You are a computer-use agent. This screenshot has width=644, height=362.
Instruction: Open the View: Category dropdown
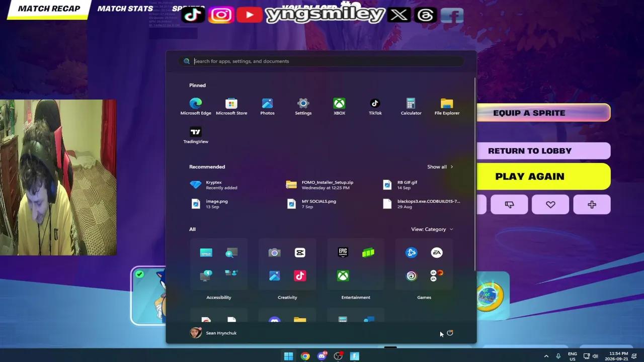[x=432, y=229]
